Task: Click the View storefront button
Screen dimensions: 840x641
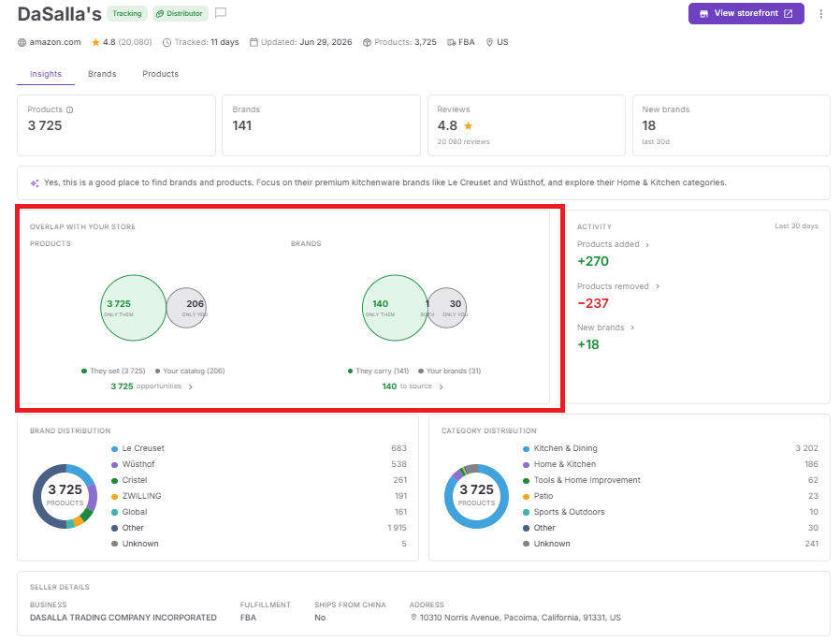Action: point(746,13)
